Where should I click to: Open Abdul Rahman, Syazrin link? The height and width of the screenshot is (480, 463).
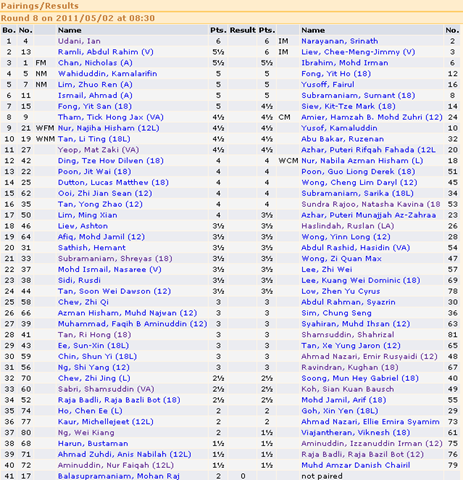click(348, 302)
